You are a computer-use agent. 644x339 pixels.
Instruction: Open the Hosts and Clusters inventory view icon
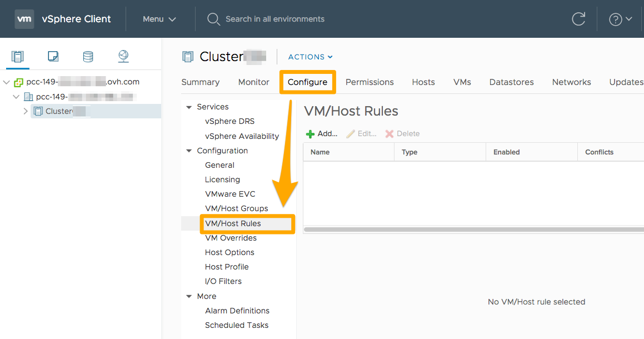(x=18, y=56)
